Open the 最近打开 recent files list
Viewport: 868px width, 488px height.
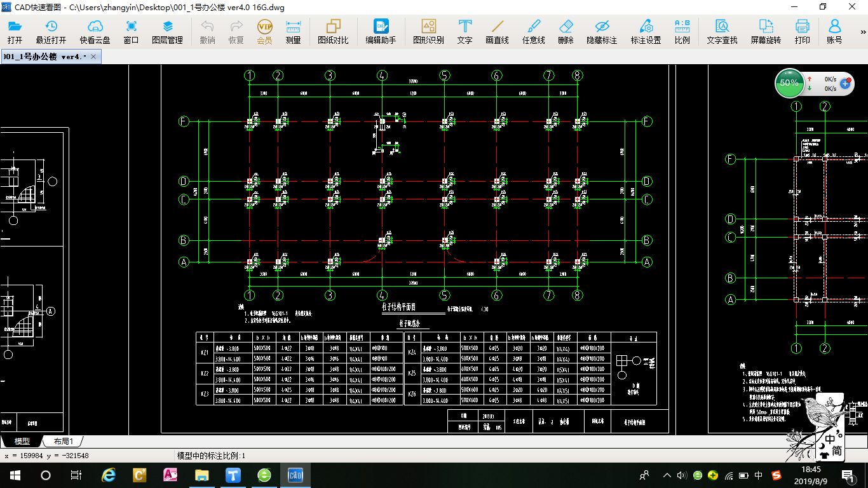click(x=51, y=31)
